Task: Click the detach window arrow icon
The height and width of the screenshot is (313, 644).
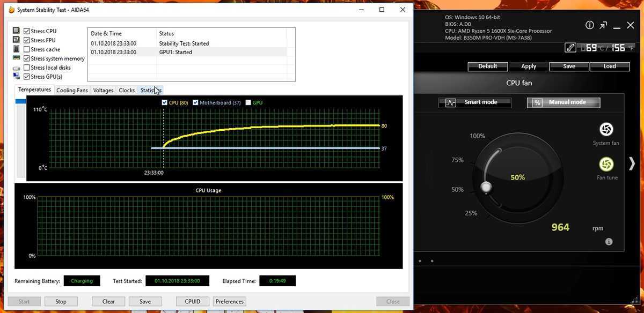Action: [x=604, y=25]
